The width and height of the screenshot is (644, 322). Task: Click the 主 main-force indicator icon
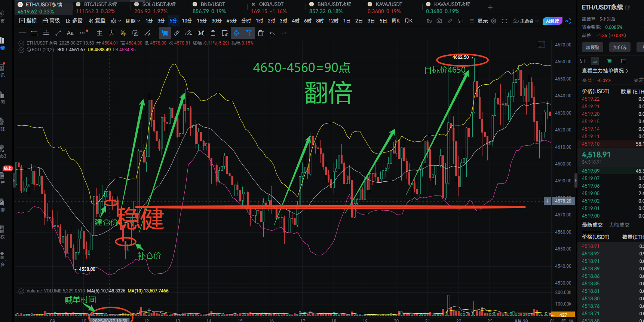(99, 33)
